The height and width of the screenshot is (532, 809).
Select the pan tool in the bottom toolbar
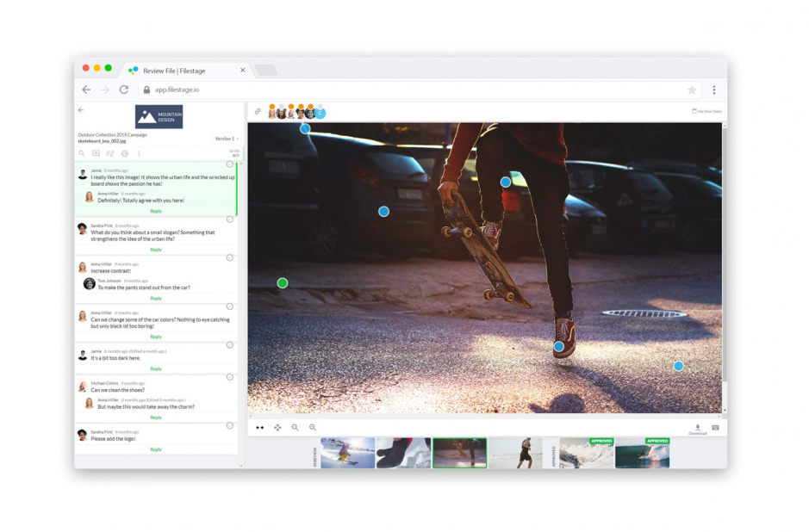point(277,427)
